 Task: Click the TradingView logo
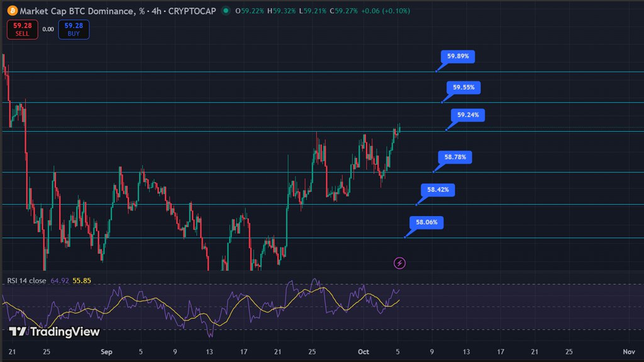(54, 332)
